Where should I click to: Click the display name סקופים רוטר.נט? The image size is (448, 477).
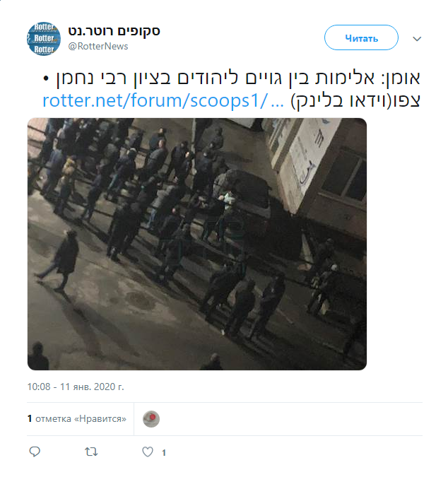tap(114, 30)
